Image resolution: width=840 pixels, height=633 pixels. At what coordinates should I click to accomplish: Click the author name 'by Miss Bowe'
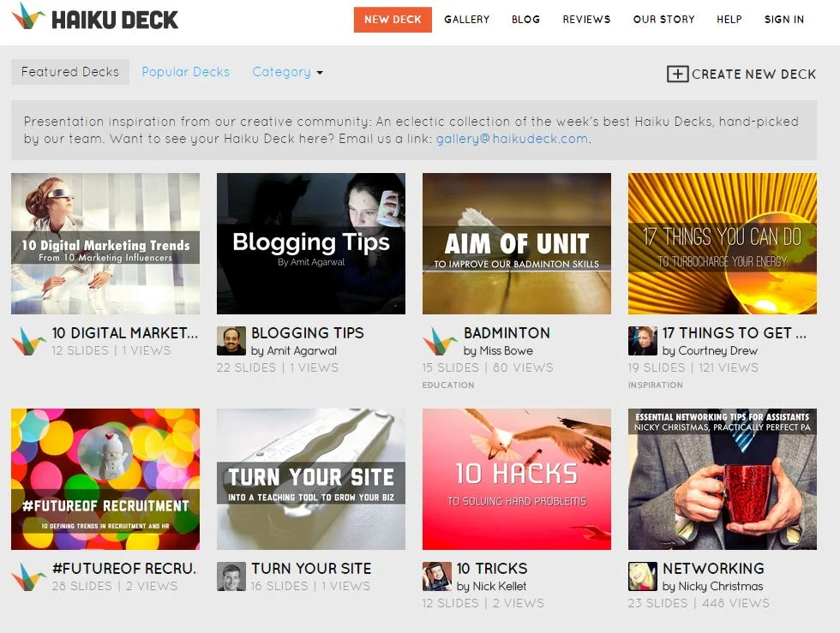click(498, 351)
